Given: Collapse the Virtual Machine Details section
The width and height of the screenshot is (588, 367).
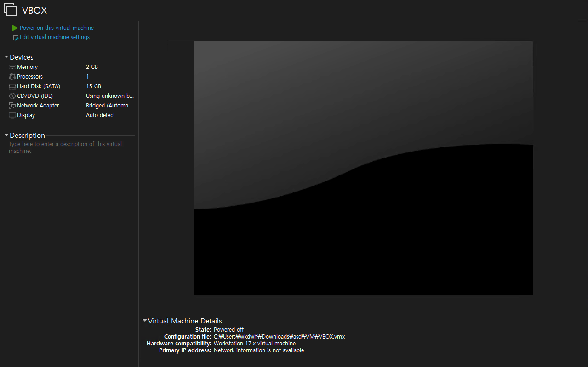Looking at the screenshot, I should [145, 321].
